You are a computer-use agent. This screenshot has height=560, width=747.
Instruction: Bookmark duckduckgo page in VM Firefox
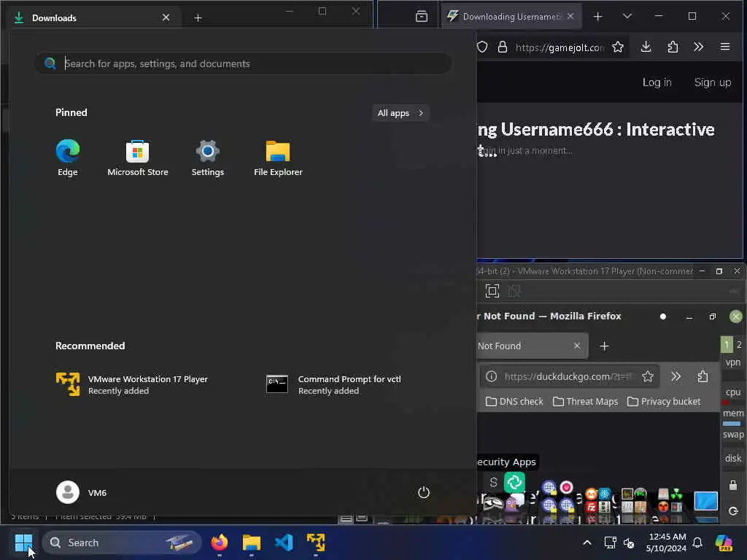[648, 377]
